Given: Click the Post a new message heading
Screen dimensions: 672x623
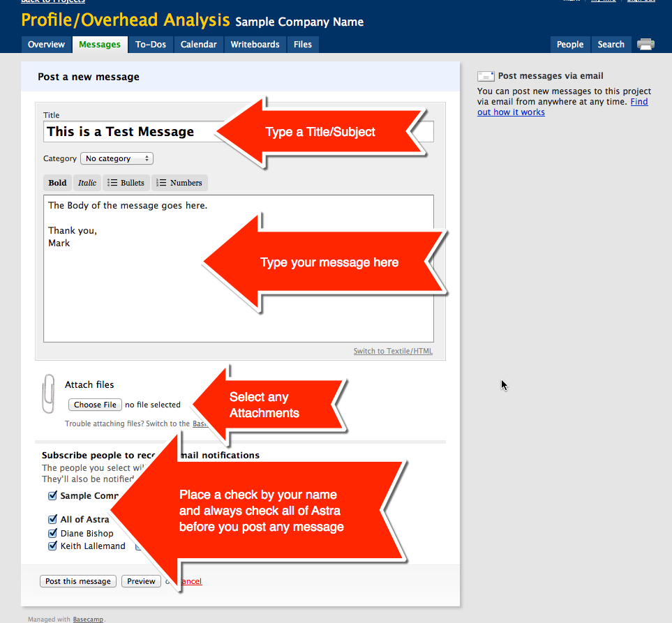Looking at the screenshot, I should click(x=89, y=77).
